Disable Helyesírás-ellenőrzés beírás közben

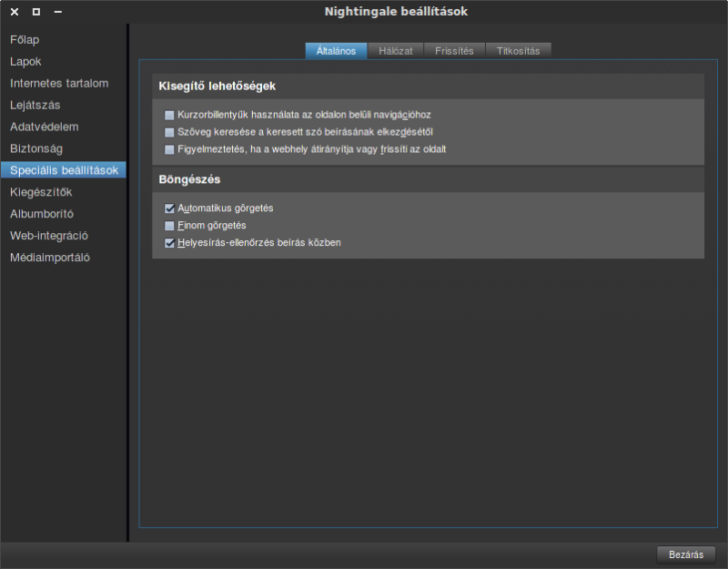169,243
